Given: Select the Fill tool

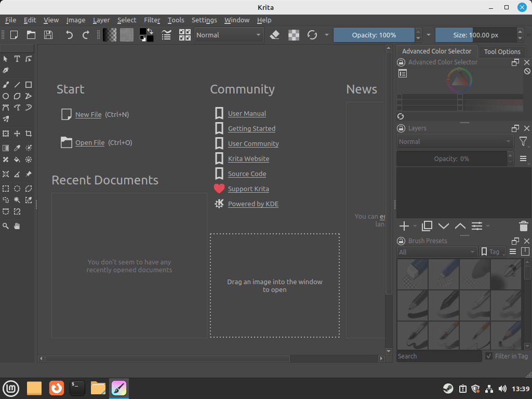Looking at the screenshot, I should click(17, 159).
